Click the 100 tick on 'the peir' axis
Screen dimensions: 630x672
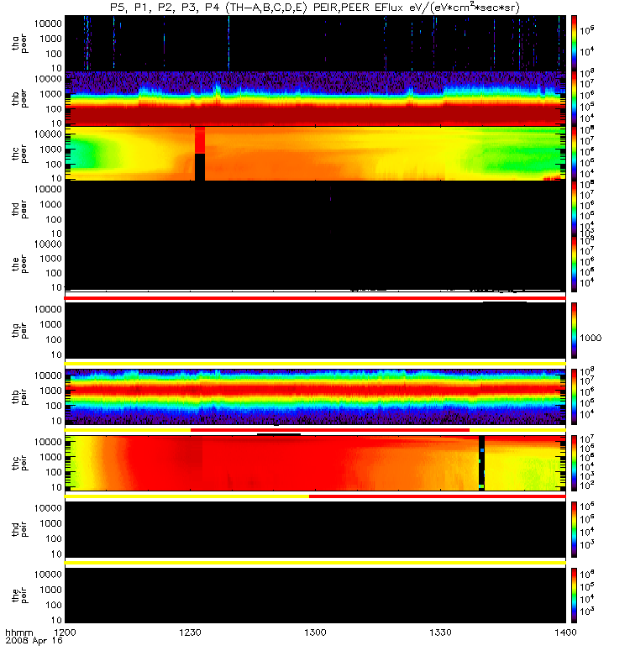53,605
